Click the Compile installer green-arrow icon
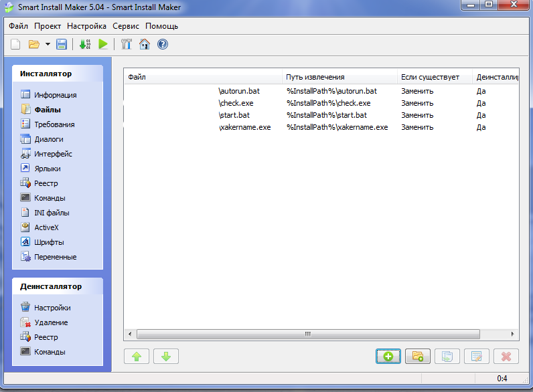533x392 pixels. pos(84,44)
